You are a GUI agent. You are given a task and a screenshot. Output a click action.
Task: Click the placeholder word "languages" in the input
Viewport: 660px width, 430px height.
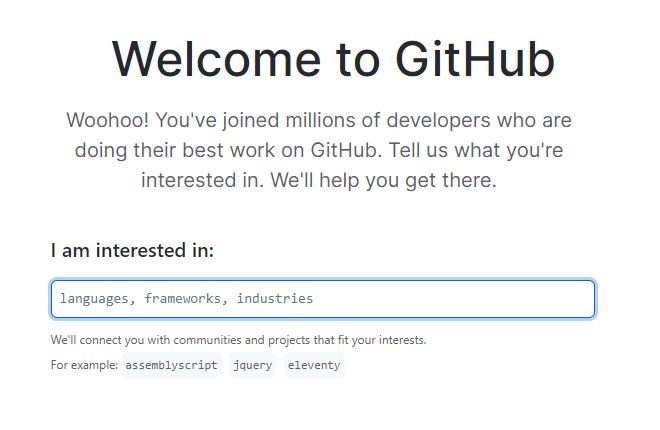pos(97,299)
